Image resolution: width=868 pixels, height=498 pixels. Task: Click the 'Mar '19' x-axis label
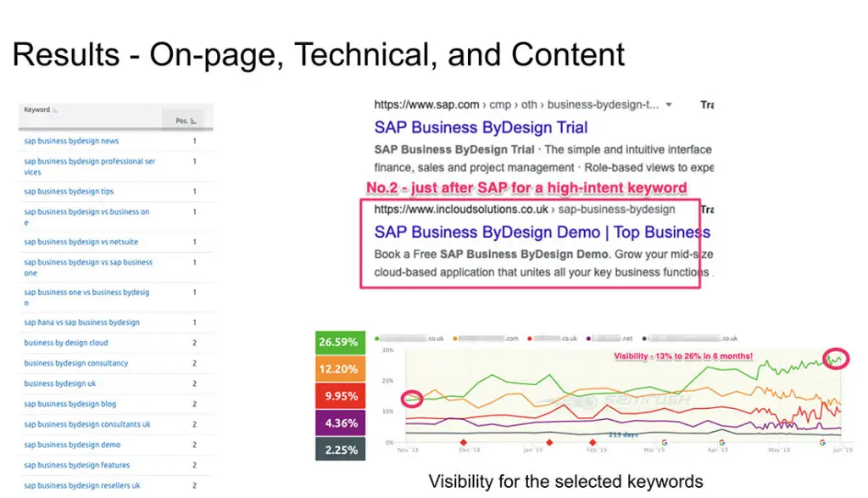tap(654, 450)
